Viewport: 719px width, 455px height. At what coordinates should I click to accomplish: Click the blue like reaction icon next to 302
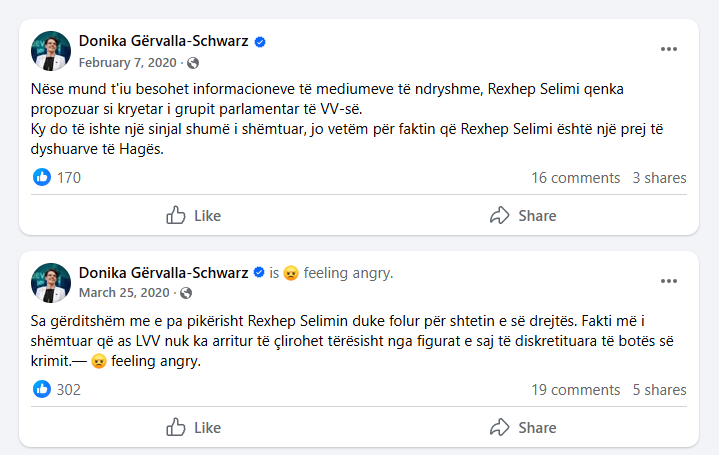click(42, 389)
